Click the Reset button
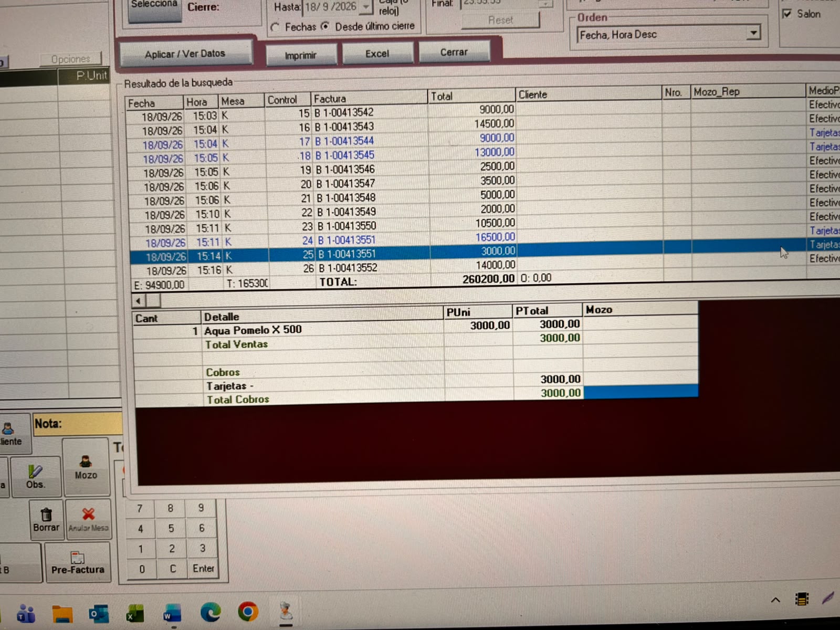 click(x=501, y=20)
